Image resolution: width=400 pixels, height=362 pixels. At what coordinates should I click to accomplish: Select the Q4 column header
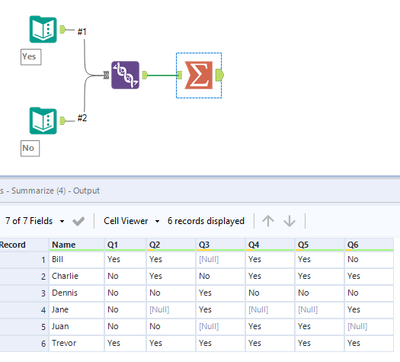coord(270,245)
